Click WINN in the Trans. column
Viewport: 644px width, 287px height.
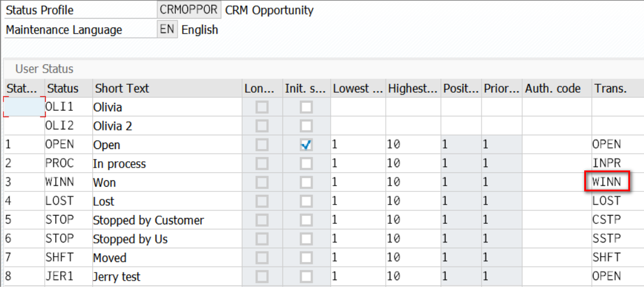[606, 182]
